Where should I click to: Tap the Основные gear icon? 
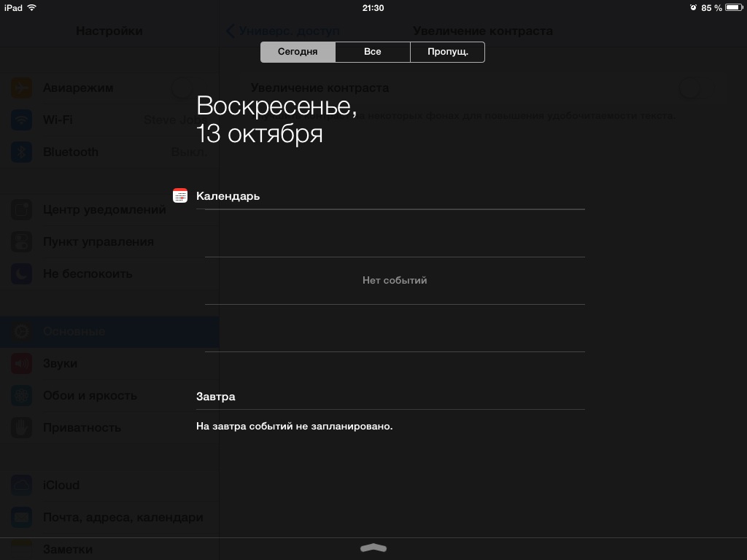pyautogui.click(x=21, y=332)
